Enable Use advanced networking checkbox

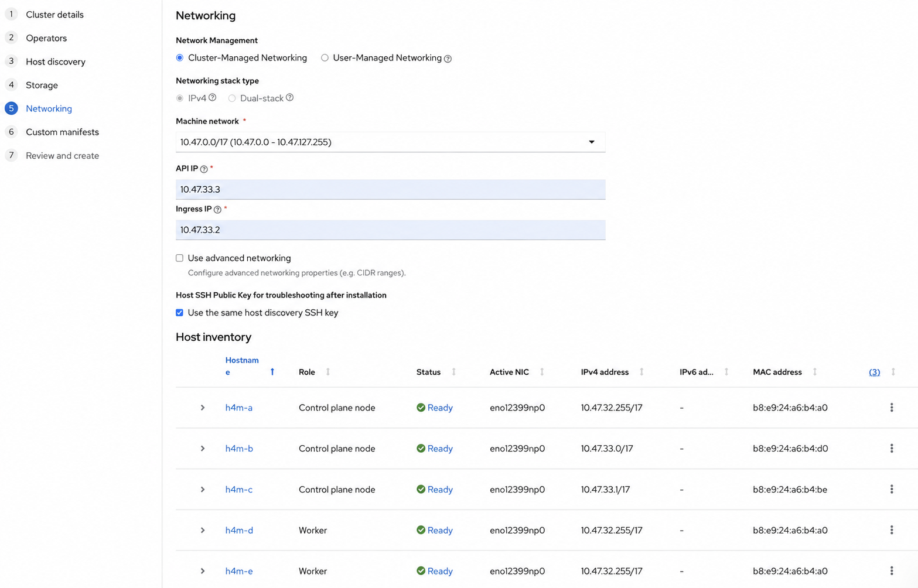(x=180, y=258)
